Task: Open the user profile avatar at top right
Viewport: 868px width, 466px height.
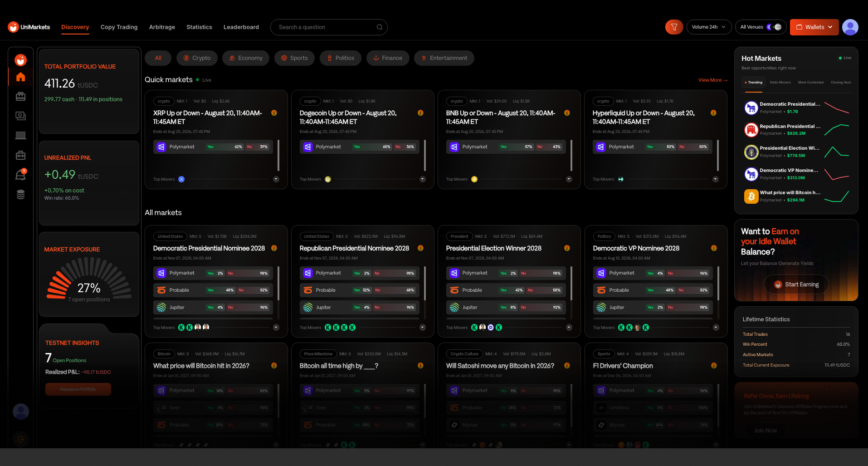Action: (x=850, y=27)
